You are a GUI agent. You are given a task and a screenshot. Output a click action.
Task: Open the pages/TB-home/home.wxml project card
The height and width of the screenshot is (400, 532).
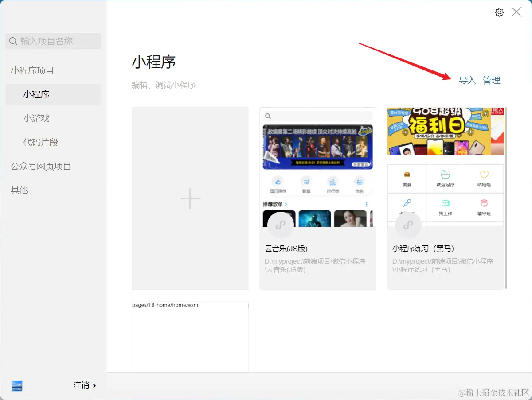point(190,337)
